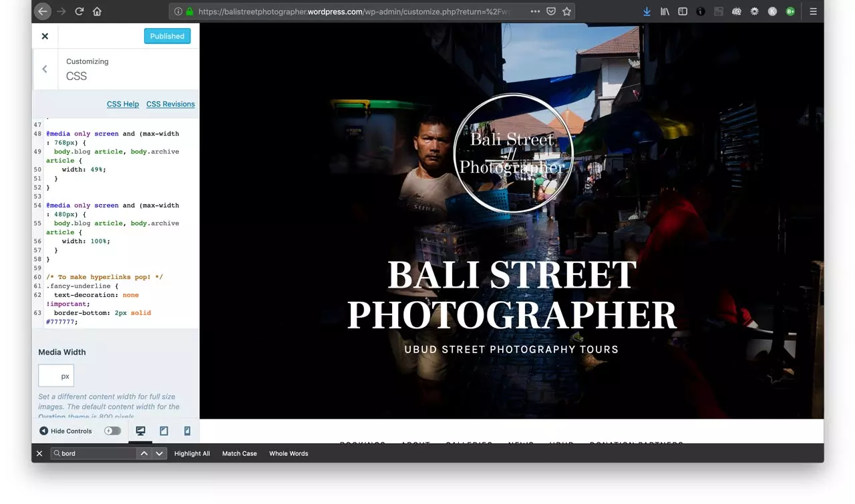Viewport: 855px width, 504px height.
Task: Go back from the CSS section
Action: pyautogui.click(x=45, y=69)
